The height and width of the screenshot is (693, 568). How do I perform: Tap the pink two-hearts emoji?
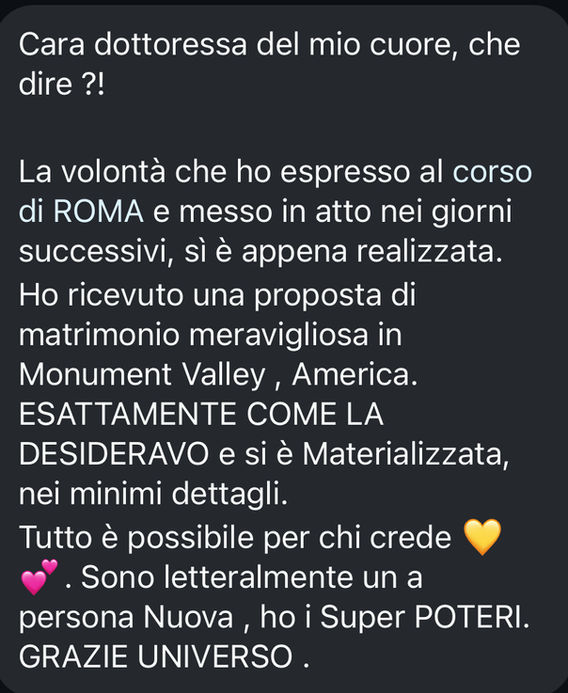click(39, 577)
